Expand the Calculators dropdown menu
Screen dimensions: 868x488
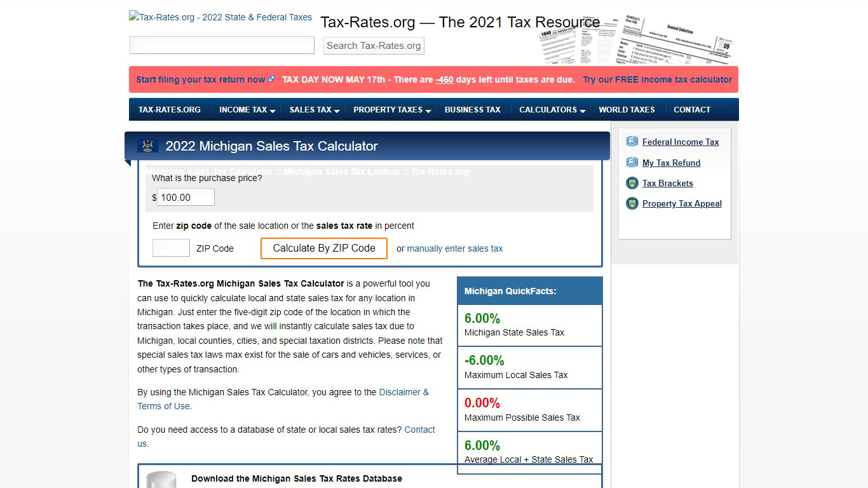[x=552, y=110]
